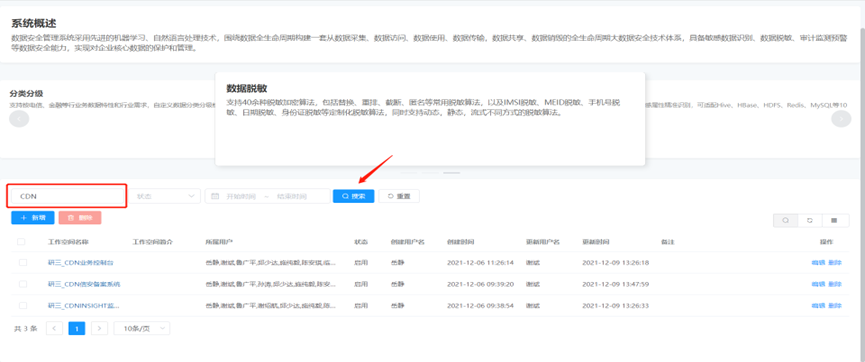Click the 创建时间 column header
865x362 pixels.
point(461,242)
